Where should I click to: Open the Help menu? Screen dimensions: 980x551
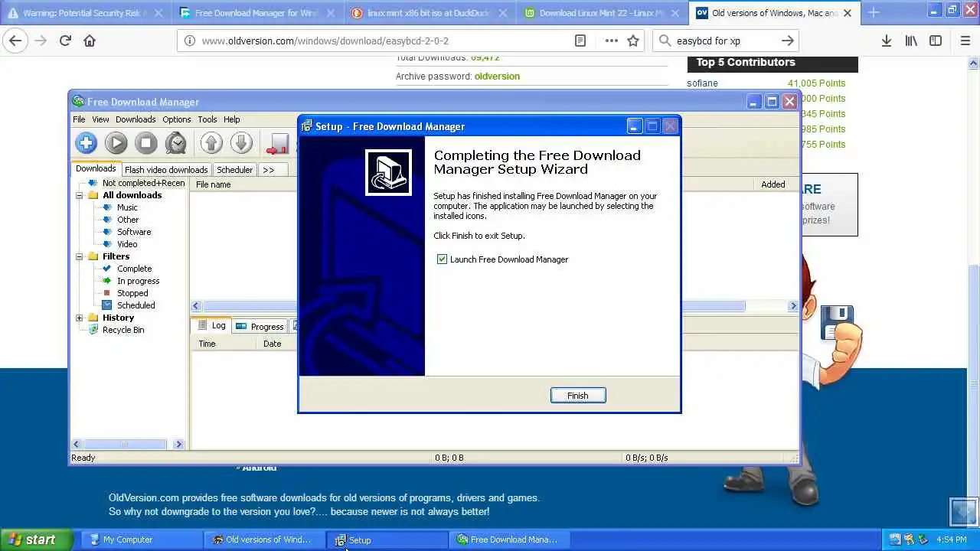pyautogui.click(x=231, y=119)
